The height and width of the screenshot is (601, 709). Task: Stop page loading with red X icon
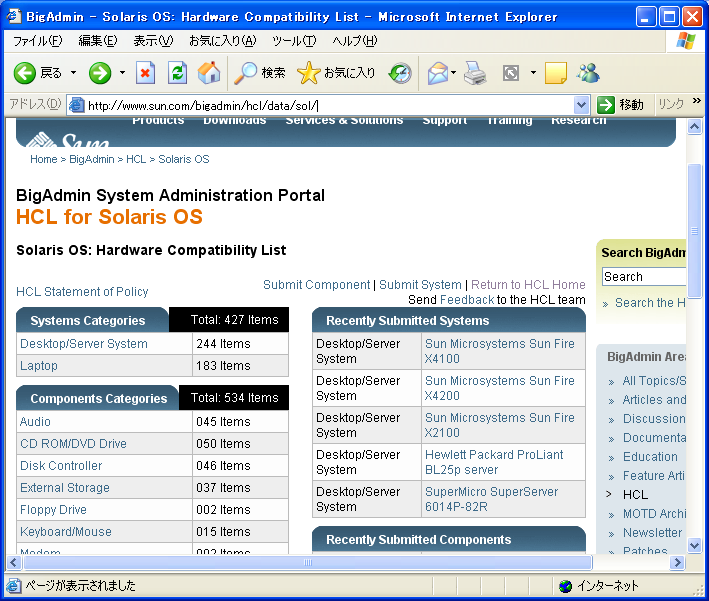(146, 73)
